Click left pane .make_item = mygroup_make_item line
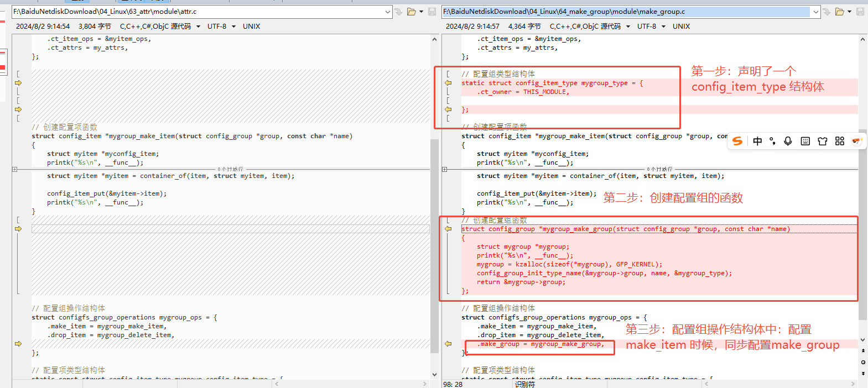Viewport: 868px width, 388px height. tap(106, 326)
